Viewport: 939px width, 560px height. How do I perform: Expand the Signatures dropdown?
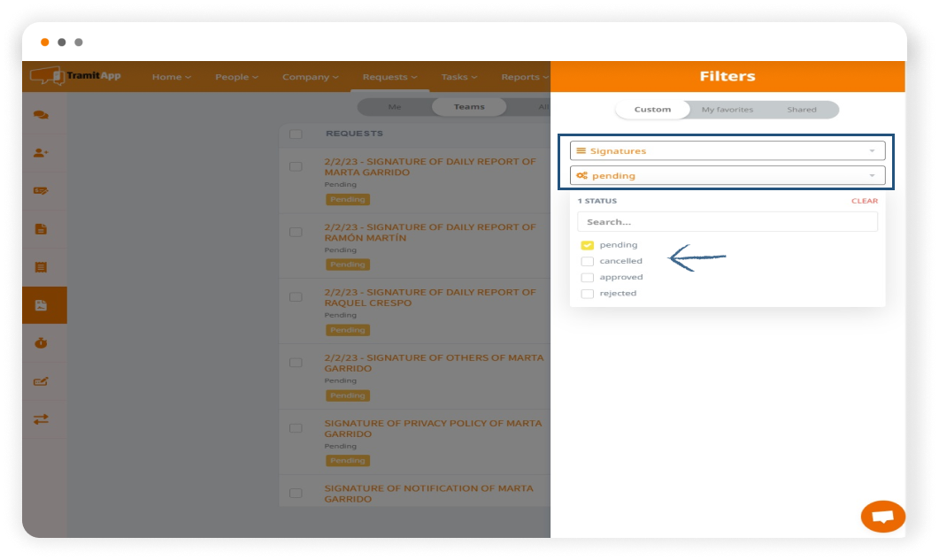click(x=727, y=151)
